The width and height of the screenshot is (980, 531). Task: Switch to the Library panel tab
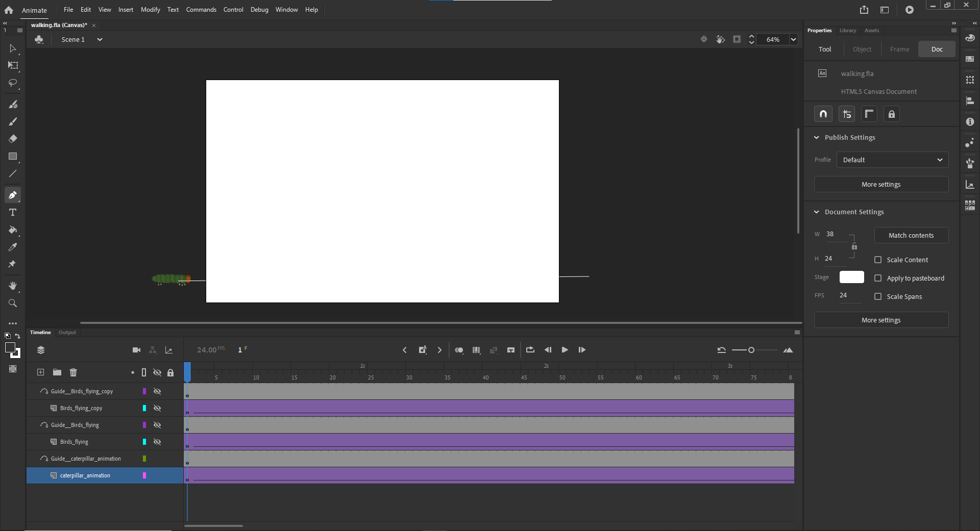point(847,31)
